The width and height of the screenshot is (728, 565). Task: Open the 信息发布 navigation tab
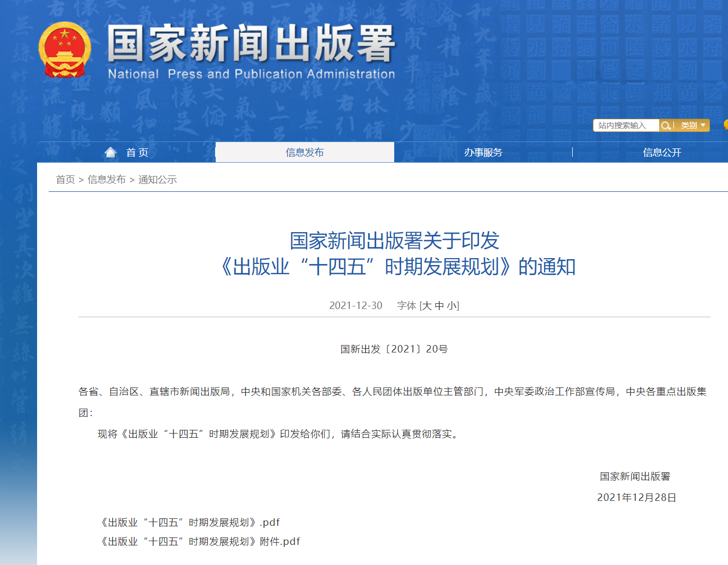coord(305,153)
